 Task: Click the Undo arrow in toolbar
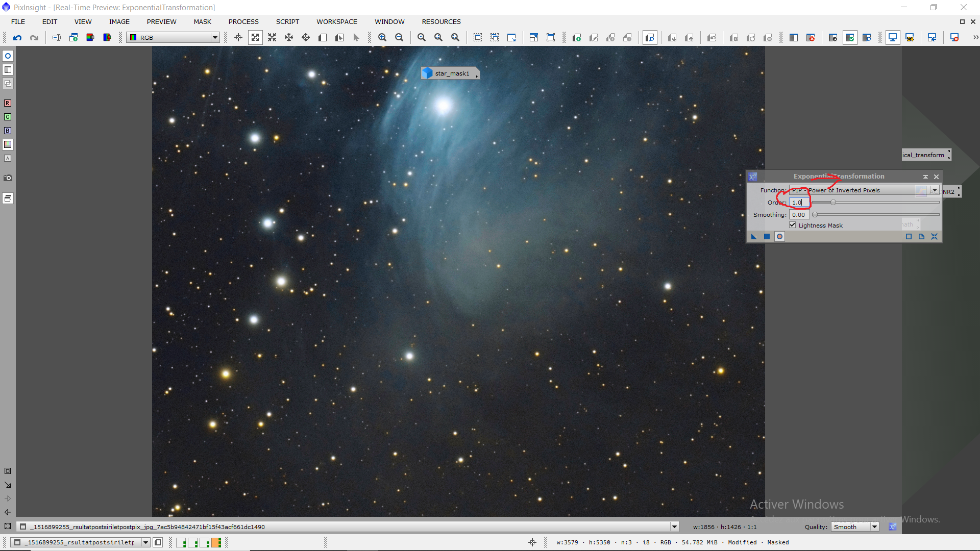[17, 37]
